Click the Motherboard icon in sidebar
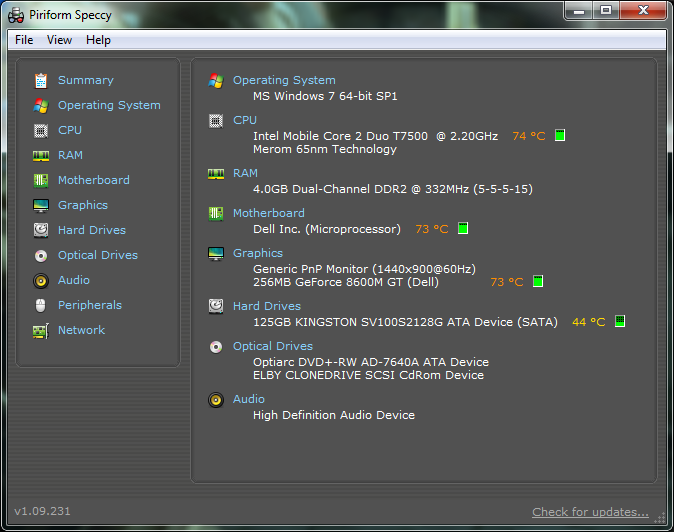Viewport: 674px width, 532px height. click(41, 180)
